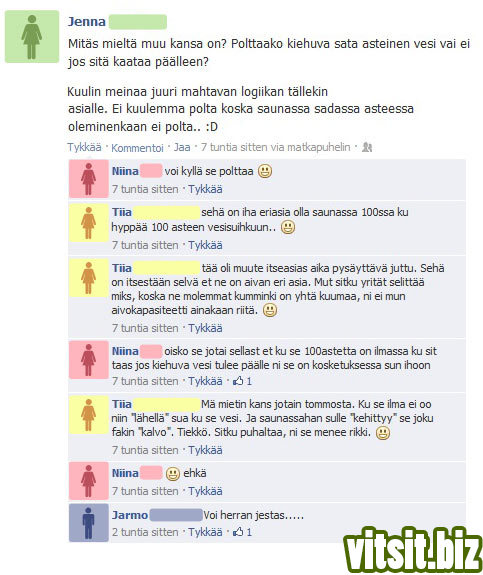Like Tiia's "kalvo" comment
The width and height of the screenshot is (483, 575).
pyautogui.click(x=205, y=450)
